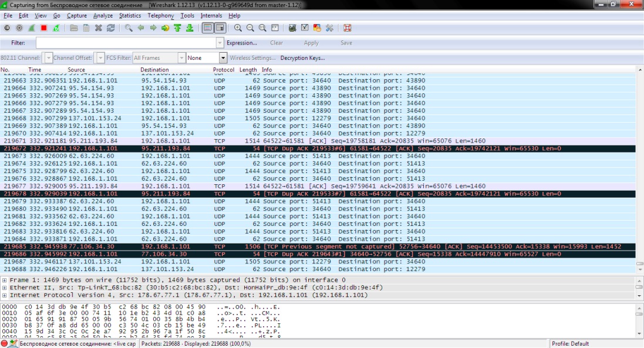Reset zoom to normal size 1:1

click(262, 28)
